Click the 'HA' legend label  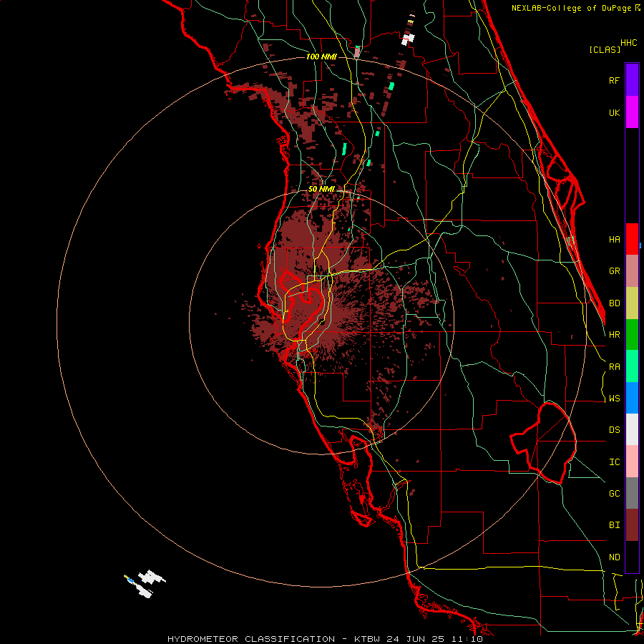click(615, 240)
